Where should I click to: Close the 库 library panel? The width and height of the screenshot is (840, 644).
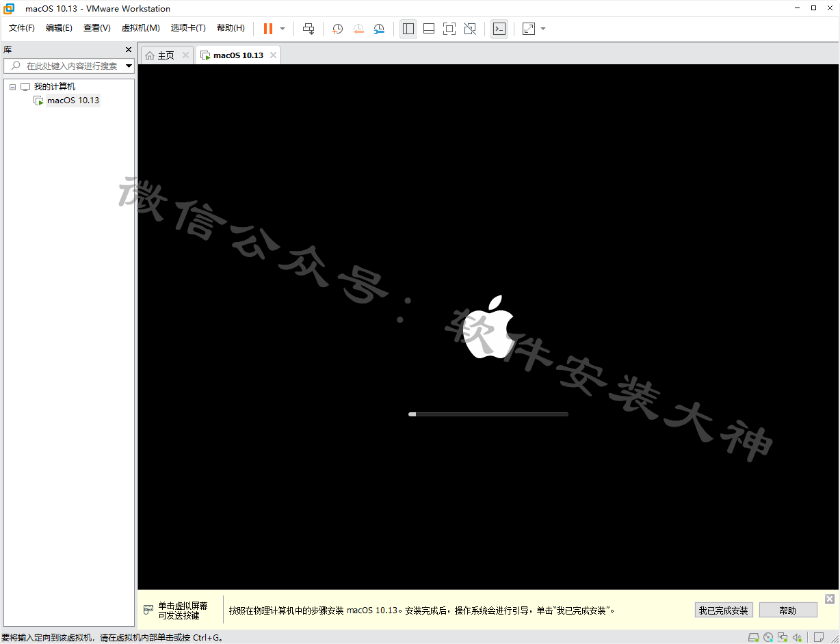[x=129, y=50]
